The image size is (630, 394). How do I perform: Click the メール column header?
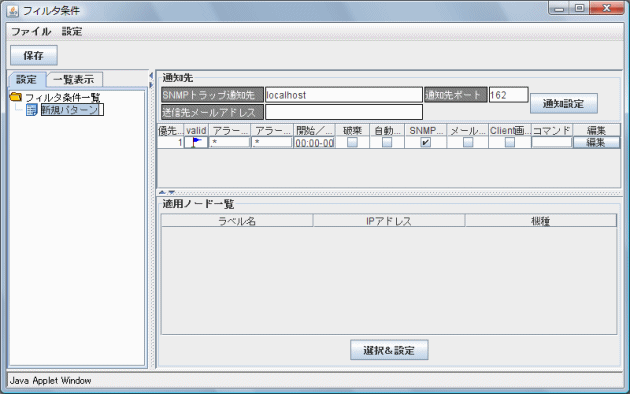468,131
